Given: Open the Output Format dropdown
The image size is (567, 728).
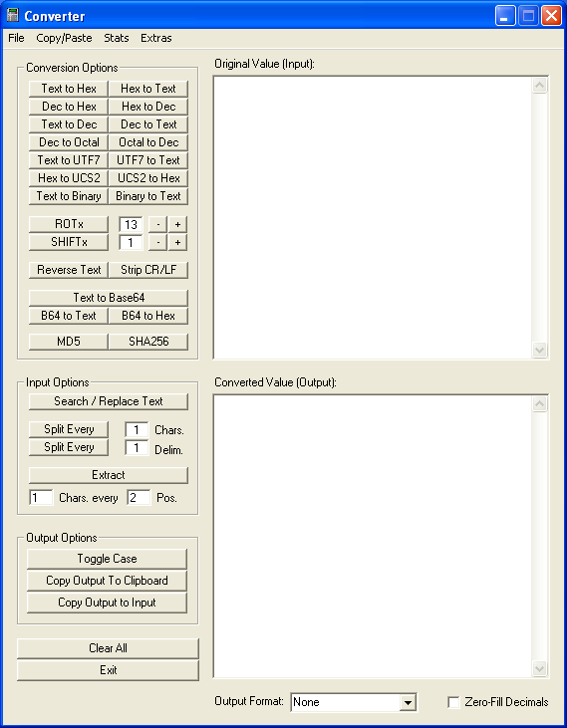Looking at the screenshot, I should 408,702.
